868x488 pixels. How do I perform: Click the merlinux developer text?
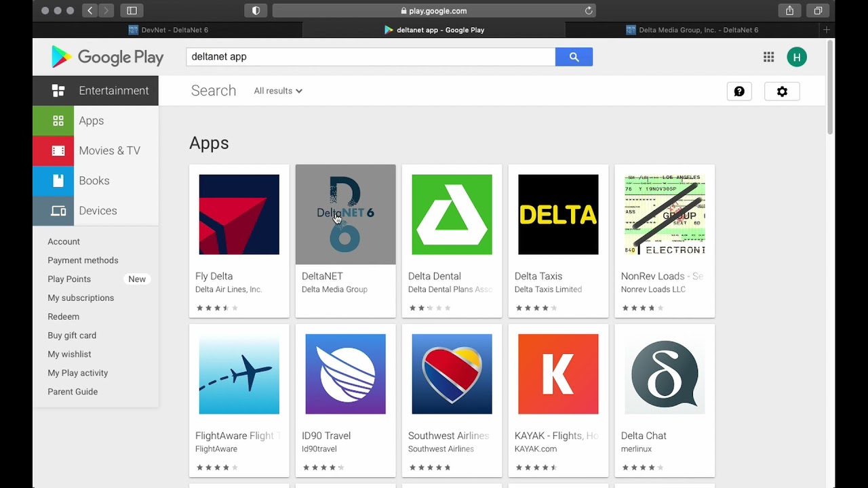[x=636, y=449]
